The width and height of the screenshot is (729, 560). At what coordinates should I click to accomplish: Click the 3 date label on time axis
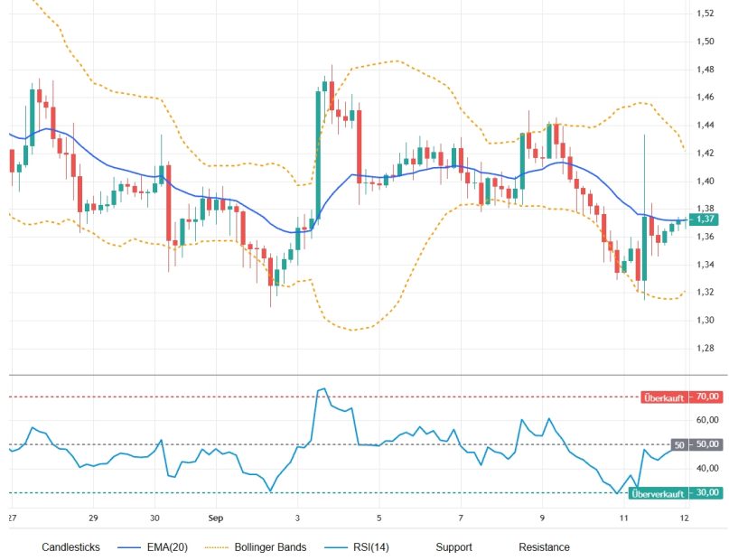click(297, 518)
